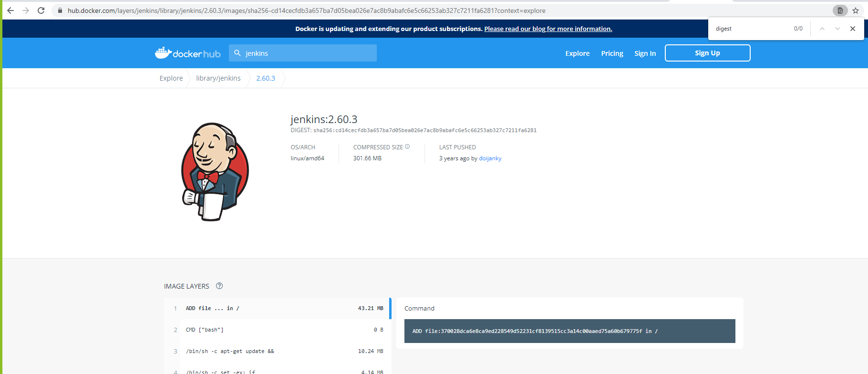This screenshot has width=868, height=374.
Task: Click the browser forward arrow
Action: tap(26, 10)
